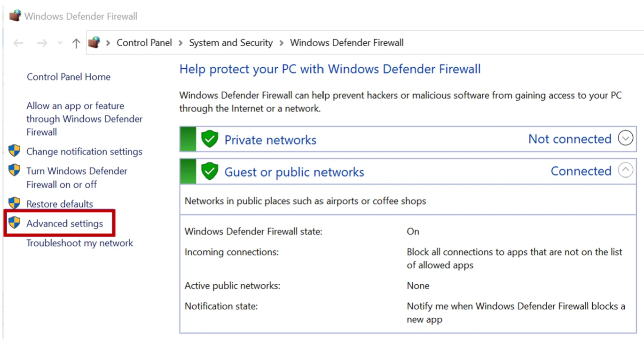Open Allow an app or feature link
This screenshot has width=644, height=353.
coord(84,119)
